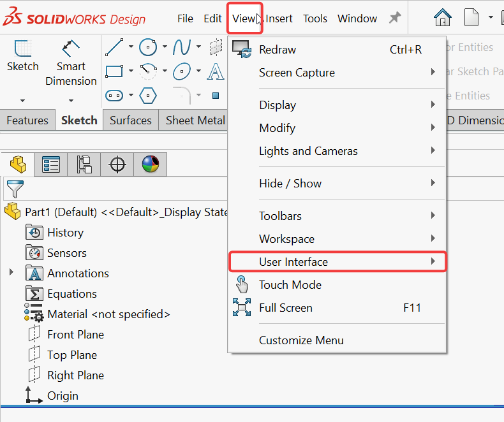Click the Home icon
Image resolution: width=504 pixels, height=422 pixels.
[443, 18]
